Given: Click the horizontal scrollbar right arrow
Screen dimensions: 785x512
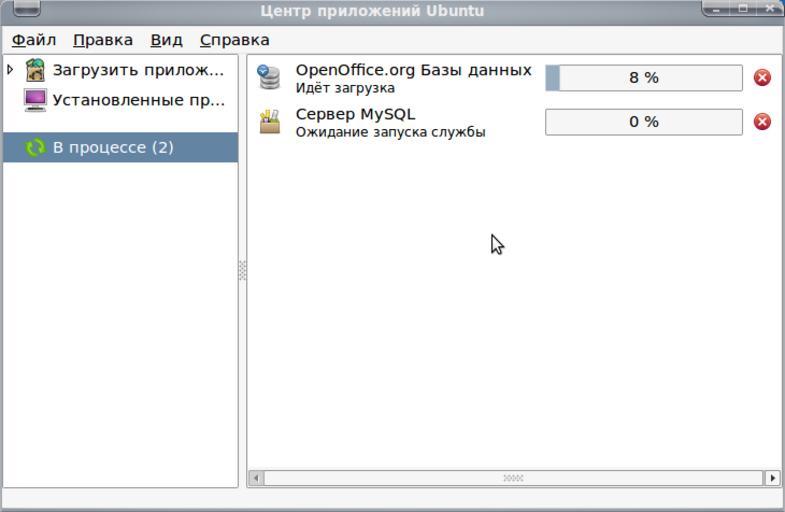Looking at the screenshot, I should click(772, 478).
